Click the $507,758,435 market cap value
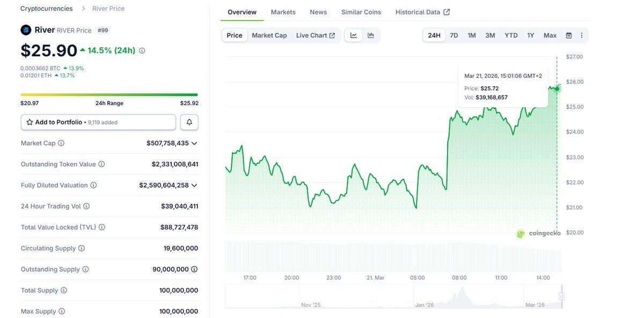The height and width of the screenshot is (318, 644). (x=167, y=143)
